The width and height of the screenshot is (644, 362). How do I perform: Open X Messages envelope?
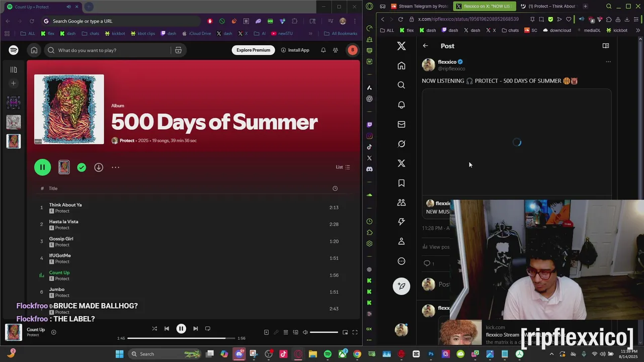(401, 124)
